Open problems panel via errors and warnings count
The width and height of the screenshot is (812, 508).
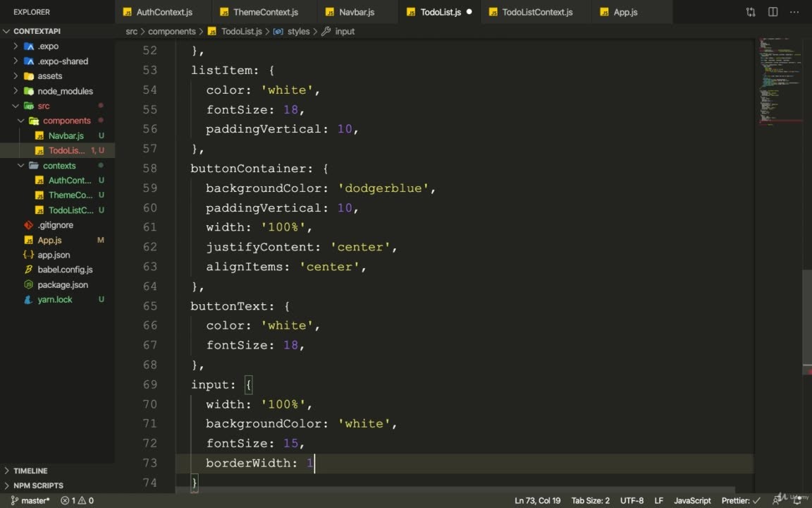pyautogui.click(x=77, y=501)
